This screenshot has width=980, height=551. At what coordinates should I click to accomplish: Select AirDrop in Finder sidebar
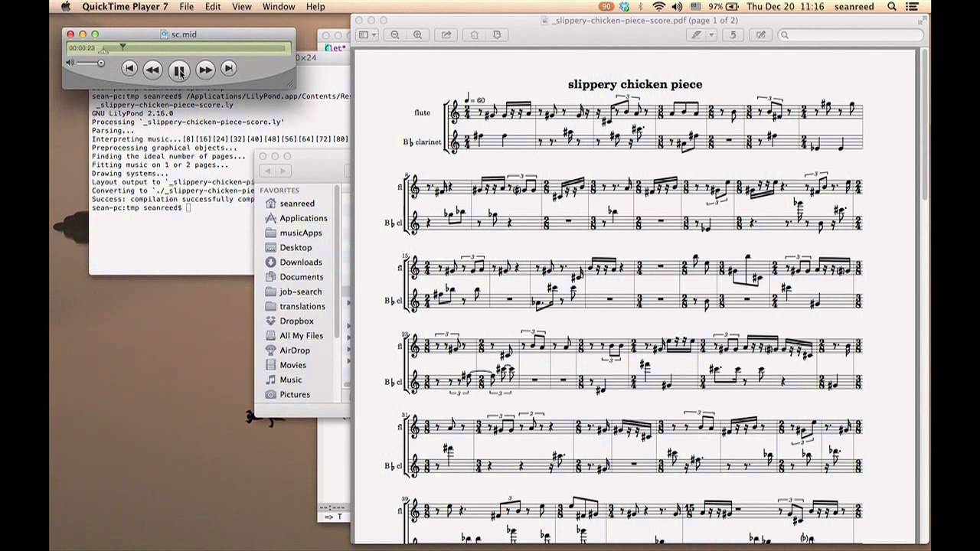point(295,350)
